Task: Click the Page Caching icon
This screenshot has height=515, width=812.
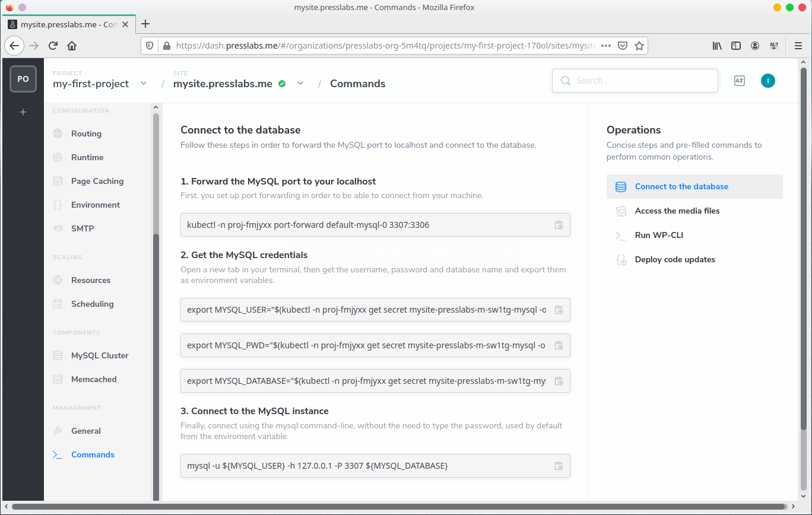Action: pyautogui.click(x=58, y=181)
